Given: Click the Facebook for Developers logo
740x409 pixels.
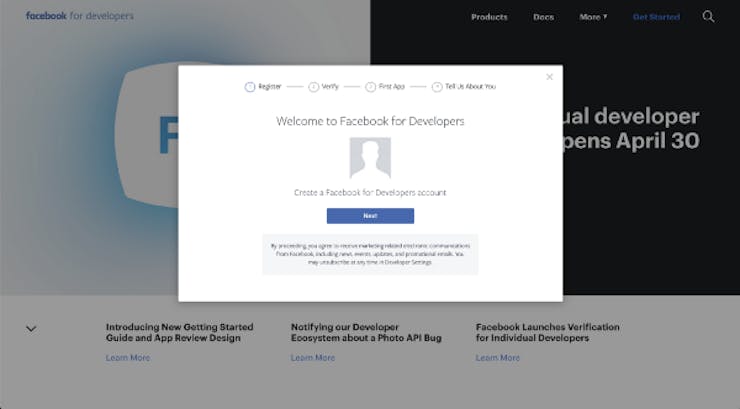Looking at the screenshot, I should coord(80,16).
